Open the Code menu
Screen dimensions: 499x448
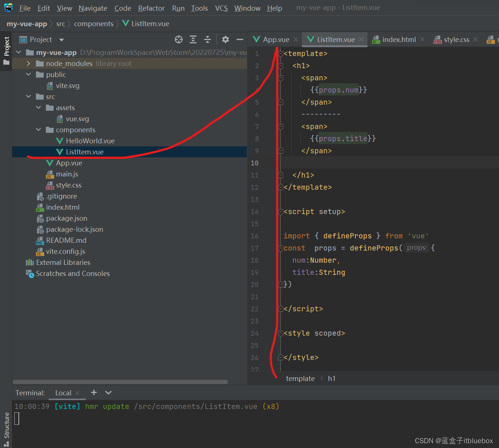(123, 8)
